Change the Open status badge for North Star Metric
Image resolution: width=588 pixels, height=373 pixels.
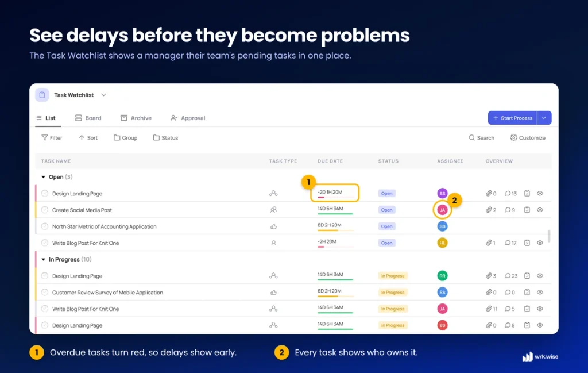click(x=386, y=226)
